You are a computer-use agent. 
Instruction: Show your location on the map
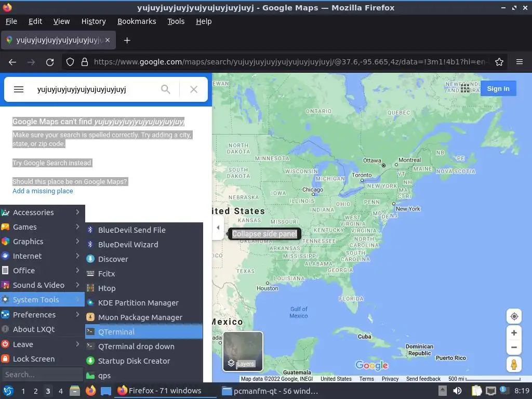[514, 316]
